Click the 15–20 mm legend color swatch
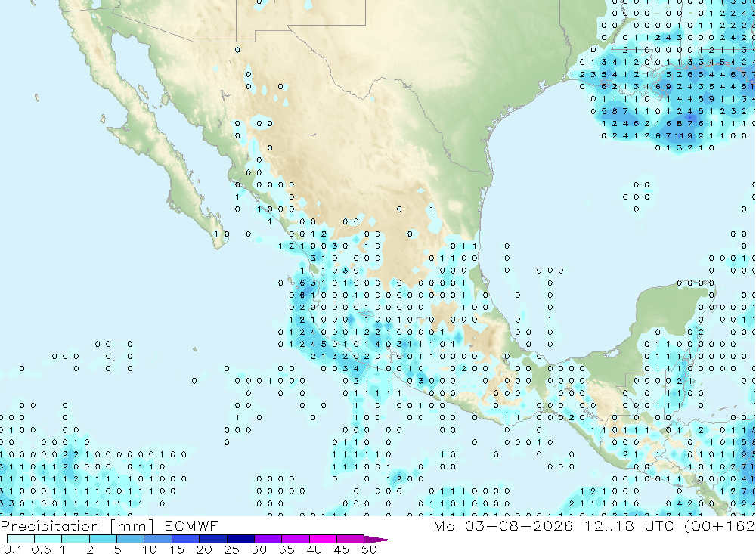The width and height of the screenshot is (756, 554). pyautogui.click(x=186, y=539)
